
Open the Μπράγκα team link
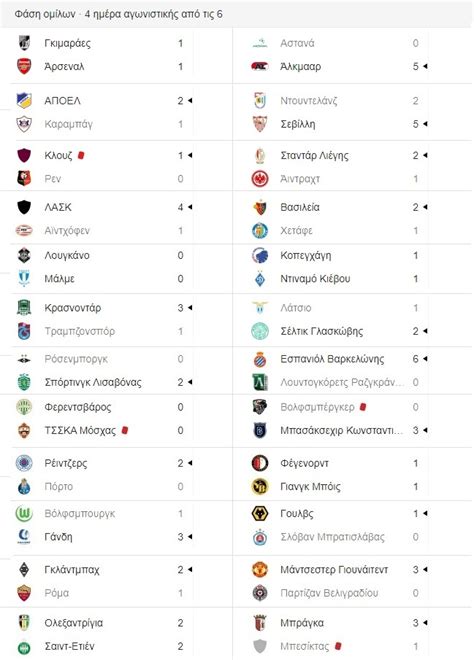[x=302, y=623]
